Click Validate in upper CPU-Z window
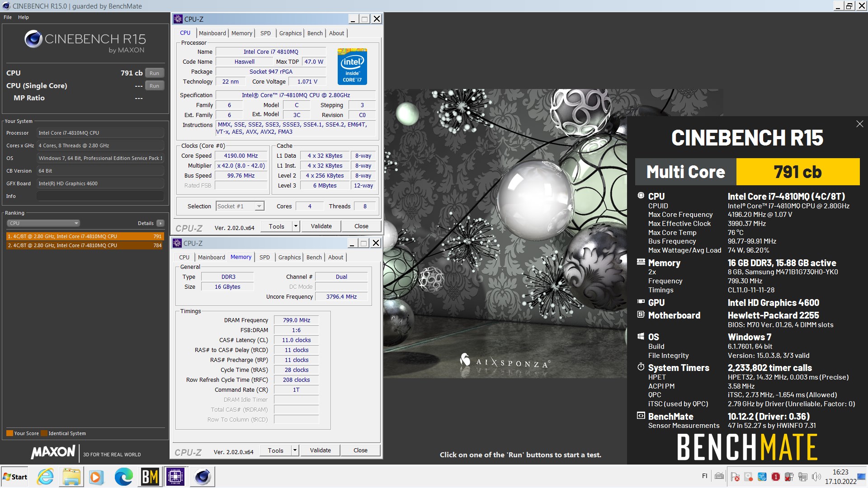The height and width of the screenshot is (488, 868). point(321,226)
